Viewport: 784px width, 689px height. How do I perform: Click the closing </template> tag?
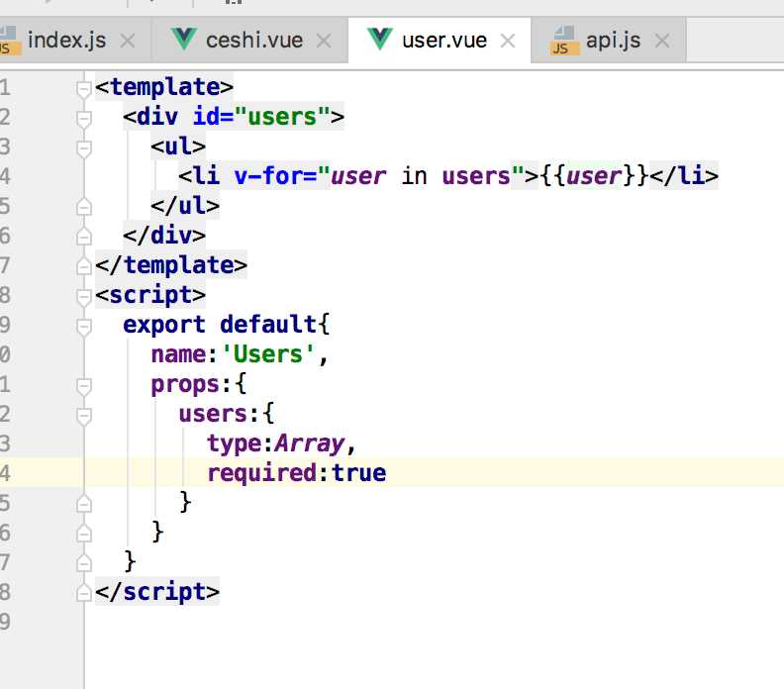pyautogui.click(x=171, y=265)
